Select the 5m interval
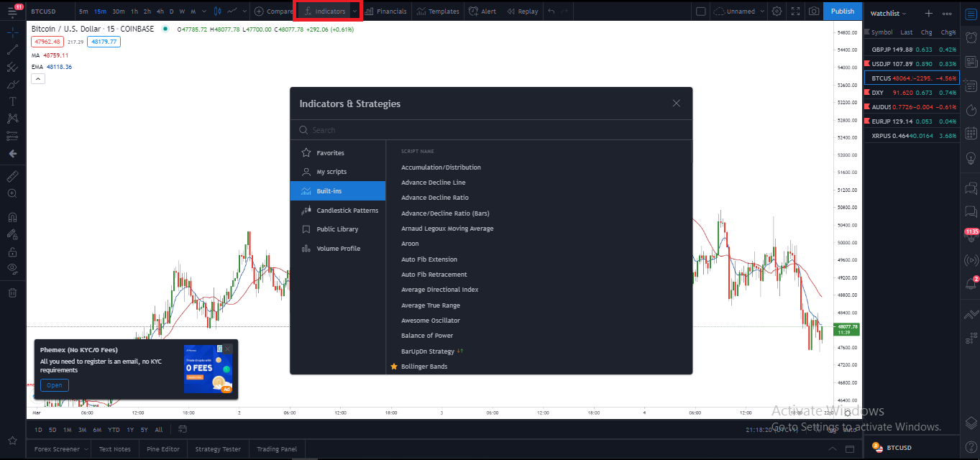The width and height of the screenshot is (980, 460). pos(83,11)
